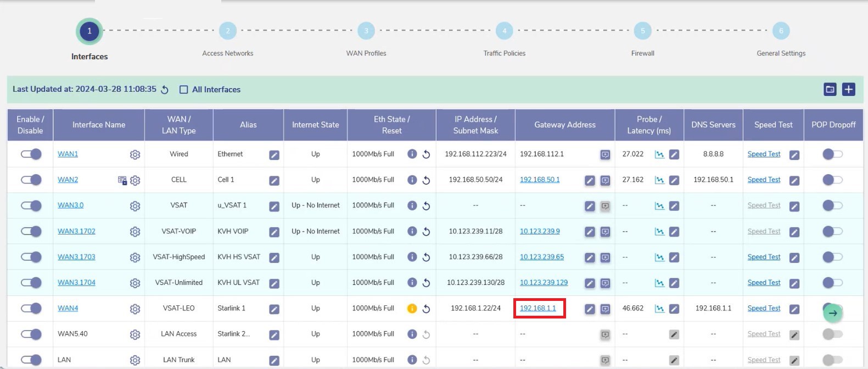Toggle POP Dropoff for WAN3.1703
Image resolution: width=868 pixels, height=369 pixels.
[x=832, y=257]
